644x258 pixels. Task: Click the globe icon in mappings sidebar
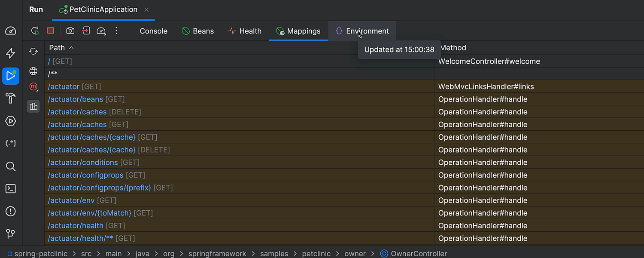(x=33, y=71)
